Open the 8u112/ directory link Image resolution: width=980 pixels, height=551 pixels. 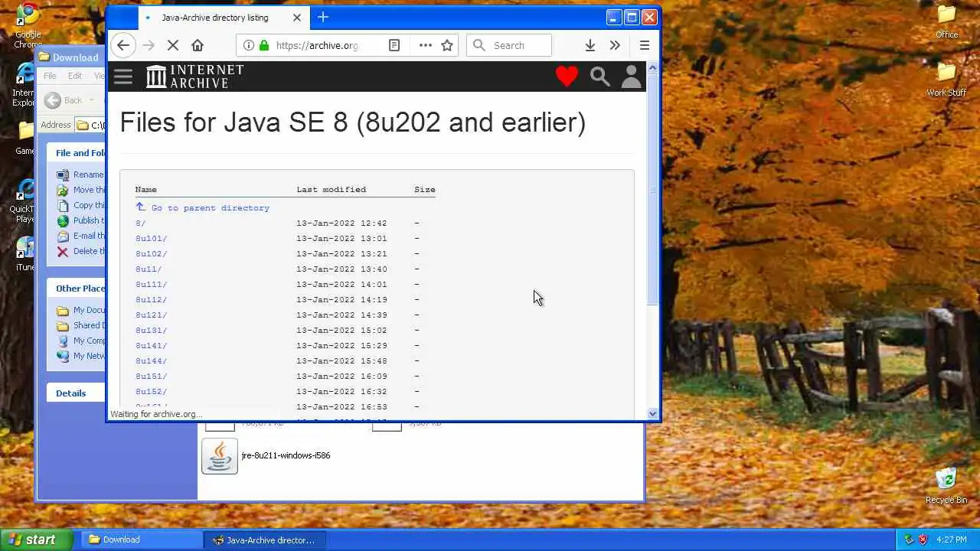pos(152,300)
